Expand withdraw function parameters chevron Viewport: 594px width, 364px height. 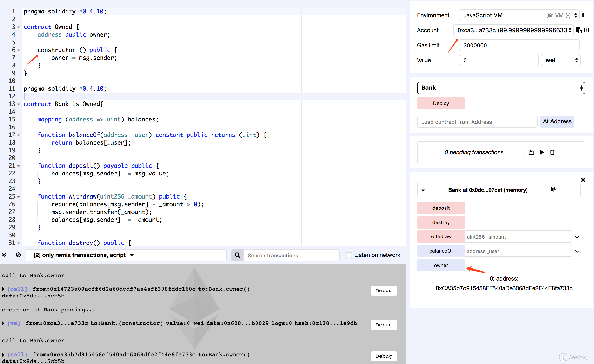577,237
